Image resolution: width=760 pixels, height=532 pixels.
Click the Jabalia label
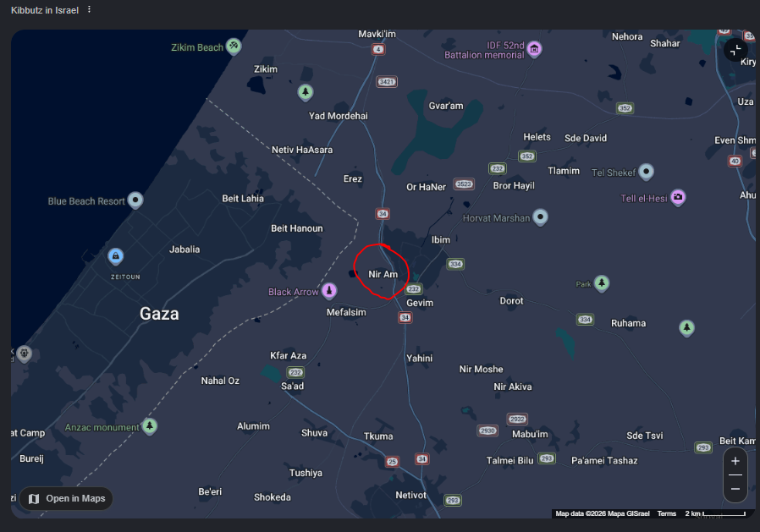point(184,250)
